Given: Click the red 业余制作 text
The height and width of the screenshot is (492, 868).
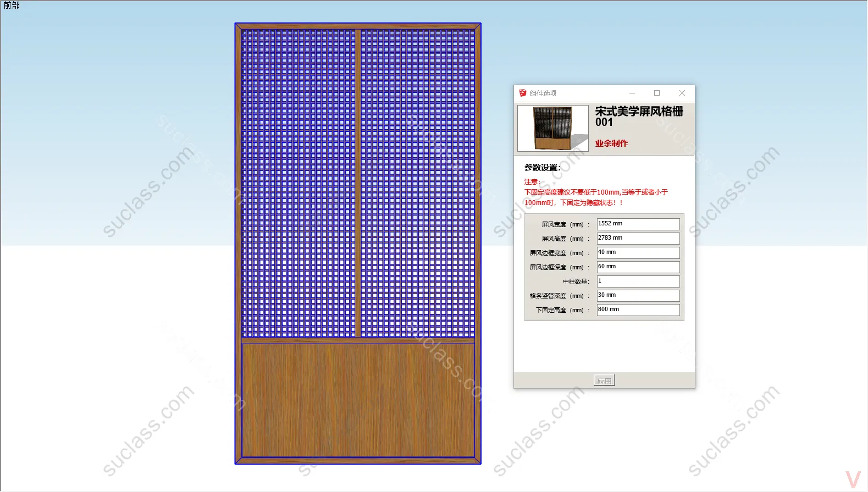Looking at the screenshot, I should coord(611,143).
